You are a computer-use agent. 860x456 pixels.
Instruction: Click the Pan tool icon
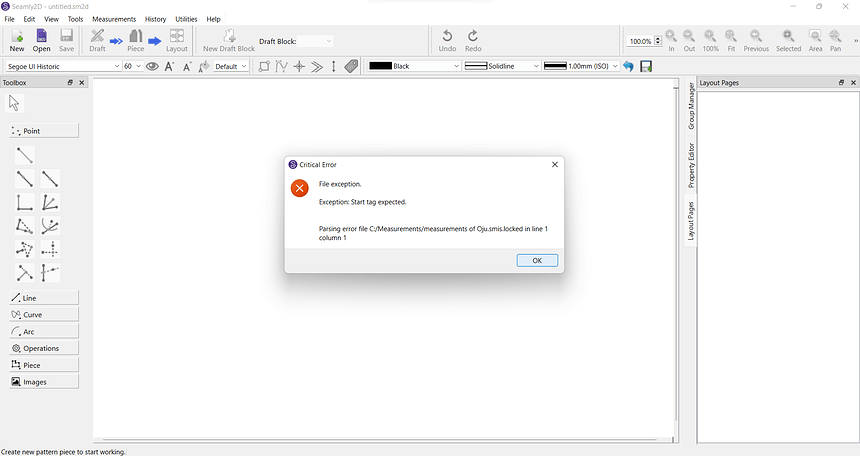[835, 36]
